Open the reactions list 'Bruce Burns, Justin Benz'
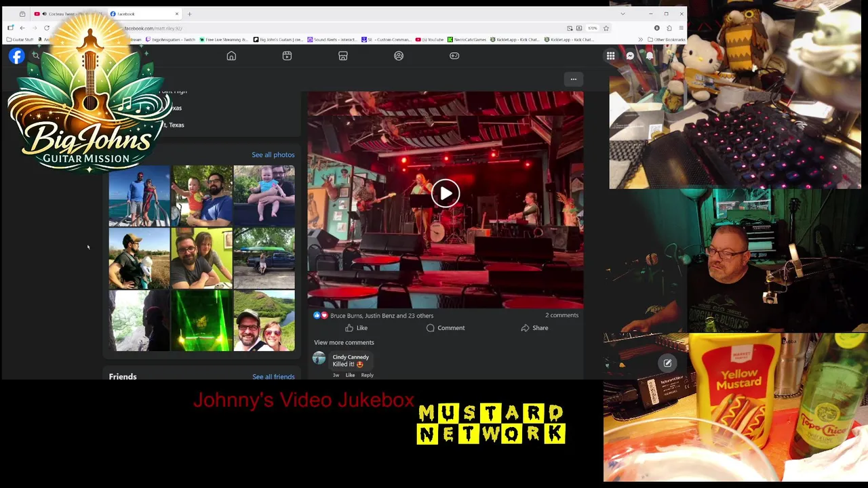868x488 pixels. (x=381, y=315)
